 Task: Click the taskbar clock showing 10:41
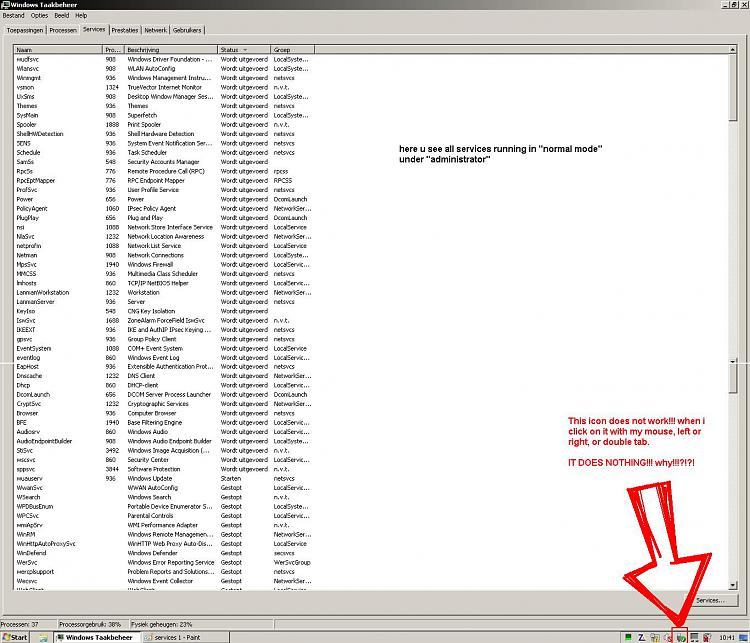[727, 637]
